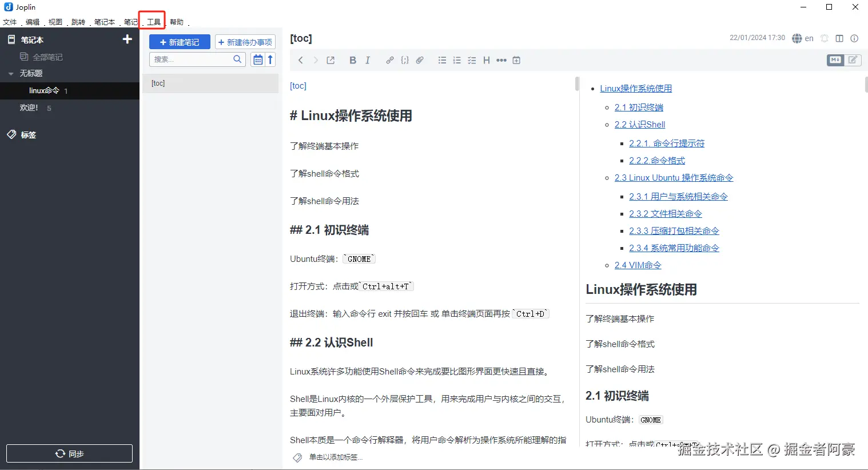Follow the '2.4 VIM命令' table of contents link

pyautogui.click(x=638, y=265)
